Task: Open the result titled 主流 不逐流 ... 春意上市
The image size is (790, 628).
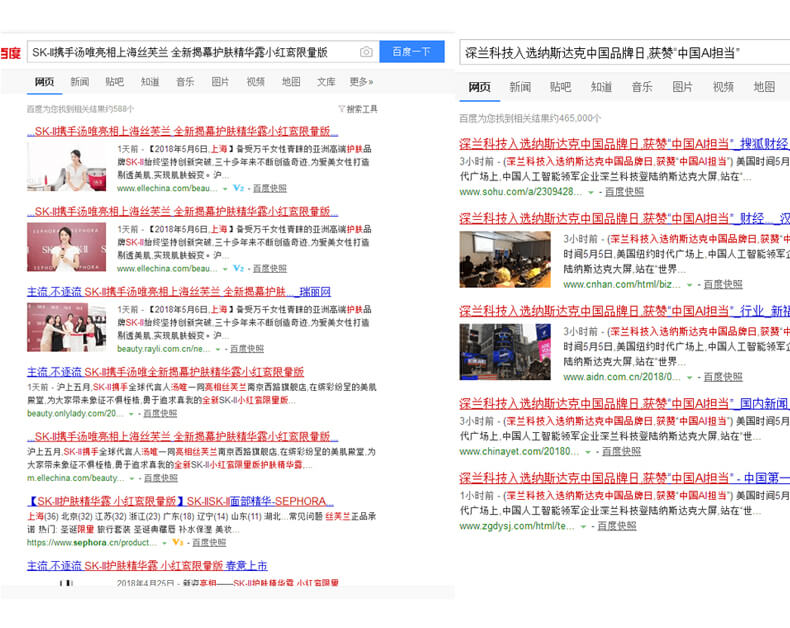Action: coord(147,566)
